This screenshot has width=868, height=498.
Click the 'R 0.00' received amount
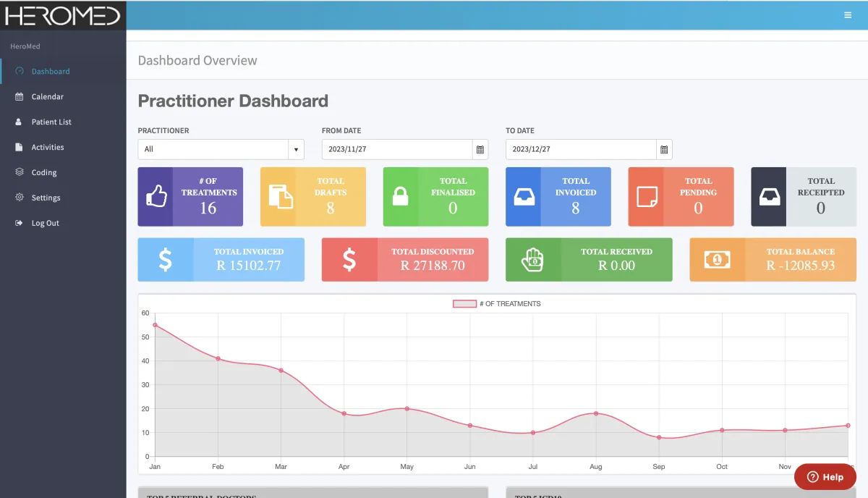click(x=616, y=266)
